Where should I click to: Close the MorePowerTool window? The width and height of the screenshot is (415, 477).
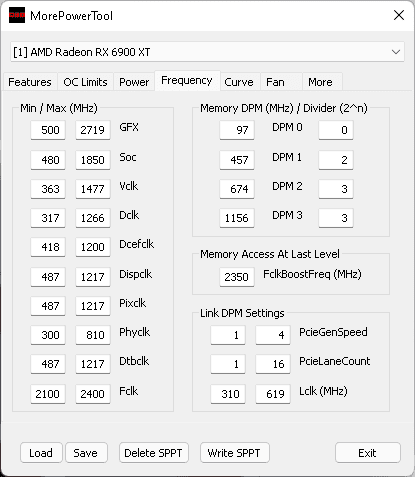(x=399, y=15)
